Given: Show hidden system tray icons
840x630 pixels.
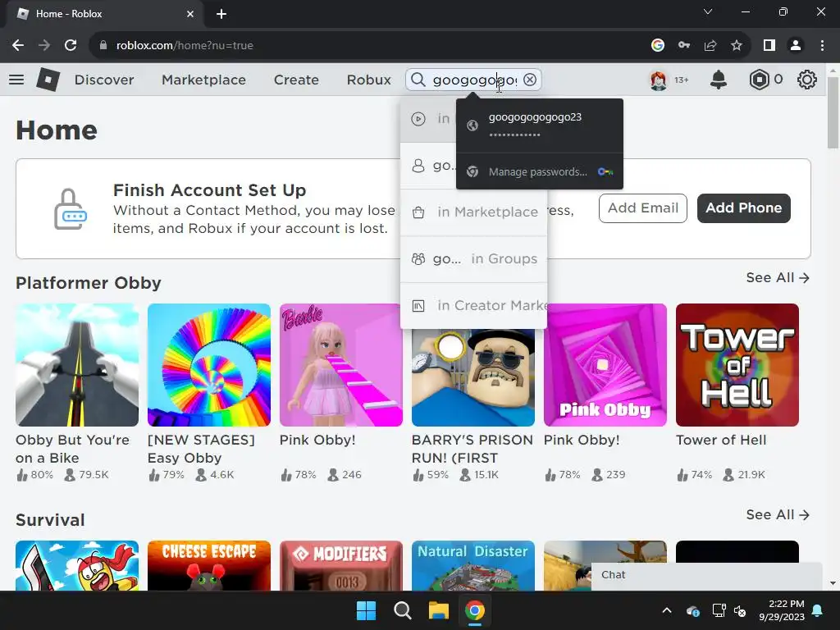Looking at the screenshot, I should [x=667, y=610].
